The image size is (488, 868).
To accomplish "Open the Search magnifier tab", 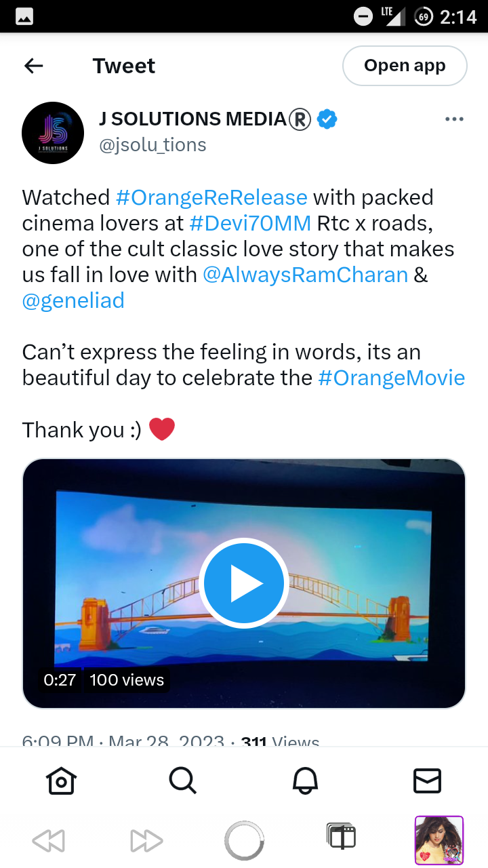I will point(182,781).
